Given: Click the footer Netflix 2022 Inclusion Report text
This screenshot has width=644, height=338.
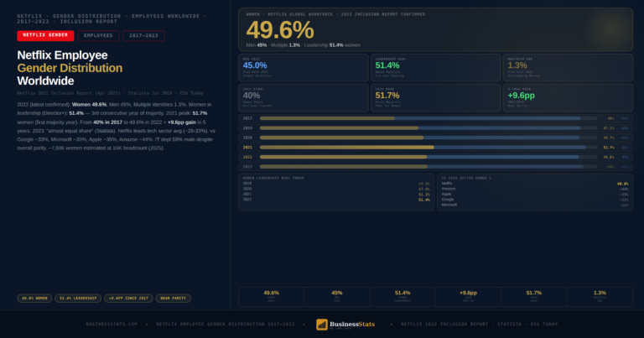Looking at the screenshot, I should 480,325.
